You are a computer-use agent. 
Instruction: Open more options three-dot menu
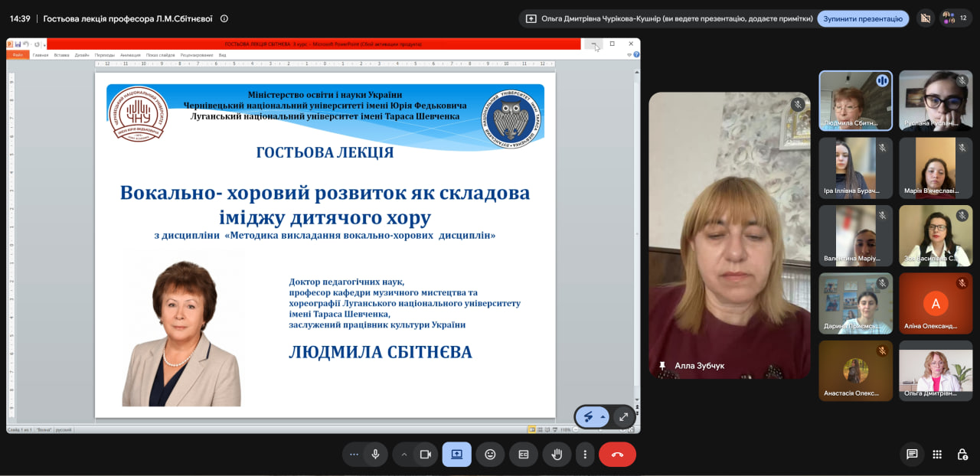click(x=585, y=454)
